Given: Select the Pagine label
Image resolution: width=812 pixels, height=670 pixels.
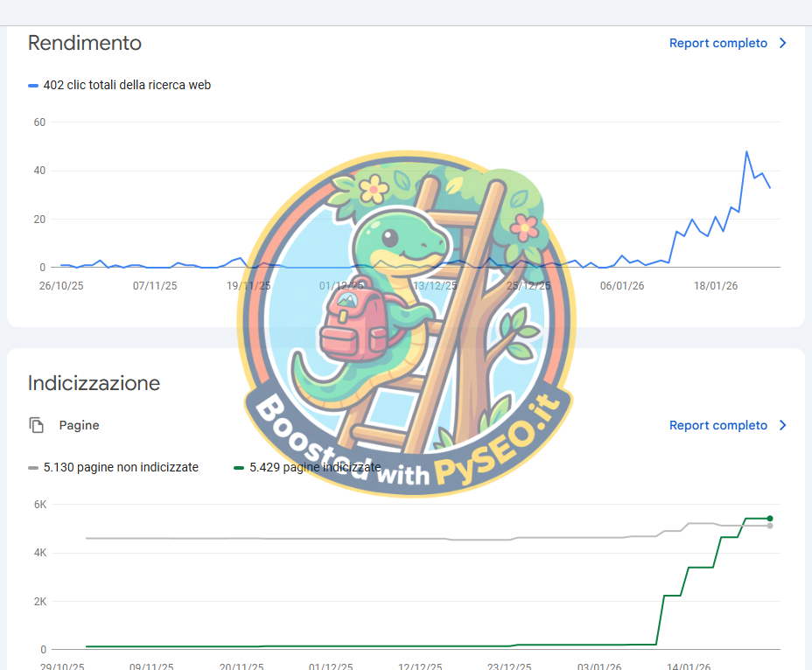Looking at the screenshot, I should (79, 425).
